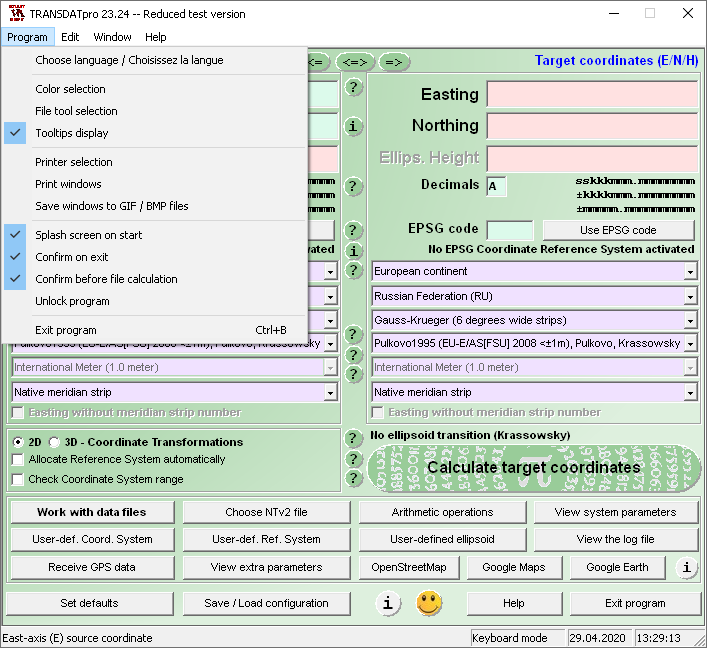Click the ? icon right of Allocate Reference System automatically
This screenshot has height=648, width=707.
[354, 459]
